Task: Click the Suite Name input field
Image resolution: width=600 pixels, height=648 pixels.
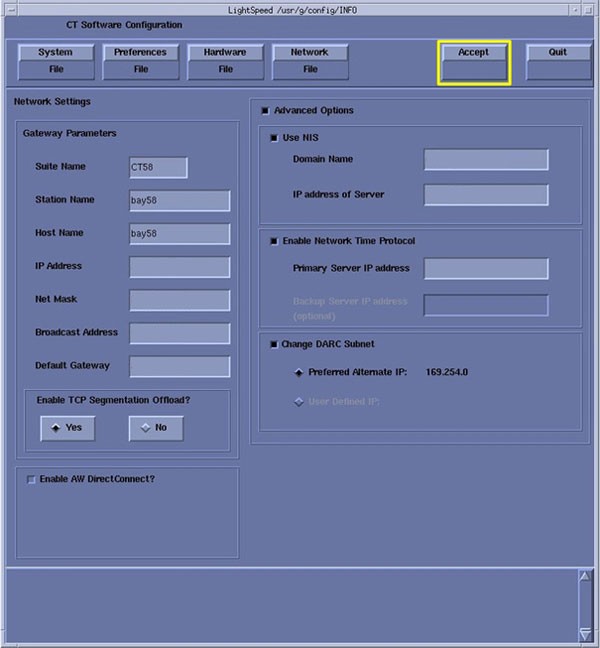Action: click(x=158, y=168)
